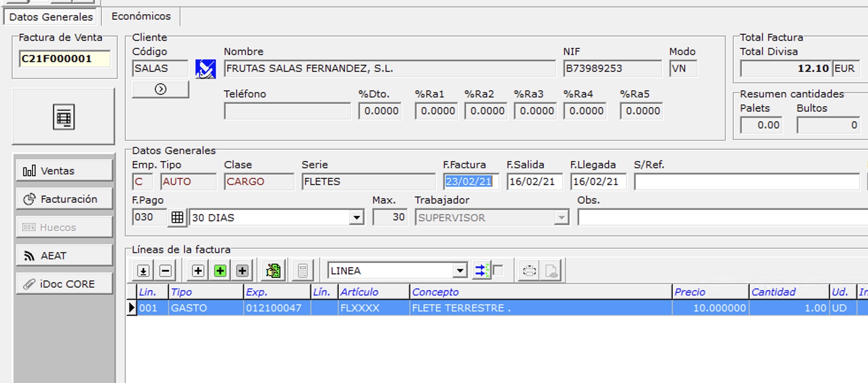Click the gray plus button in lines toolbar
The height and width of the screenshot is (383, 868).
click(242, 271)
